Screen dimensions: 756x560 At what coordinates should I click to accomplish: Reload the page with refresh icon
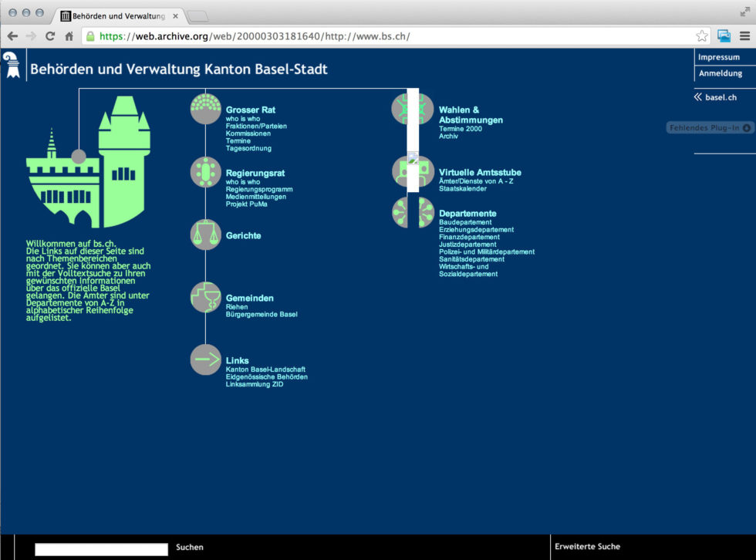(50, 36)
